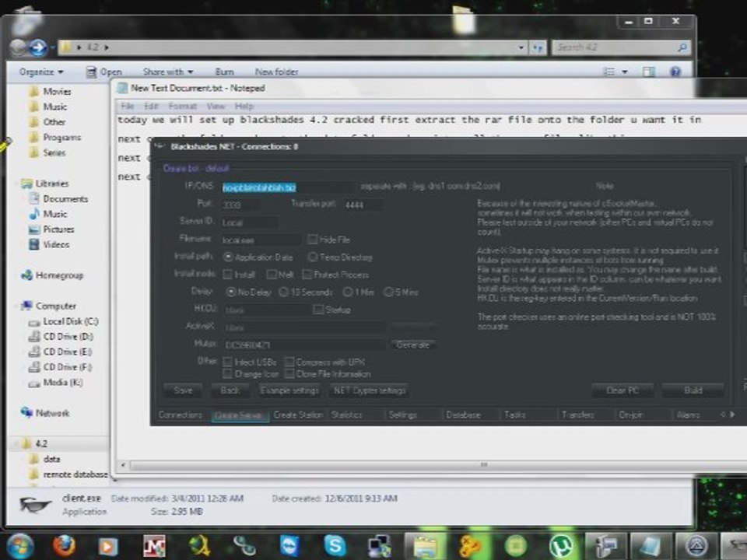Open the view options dropdown arrow
The width and height of the screenshot is (747, 560).
coord(625,72)
